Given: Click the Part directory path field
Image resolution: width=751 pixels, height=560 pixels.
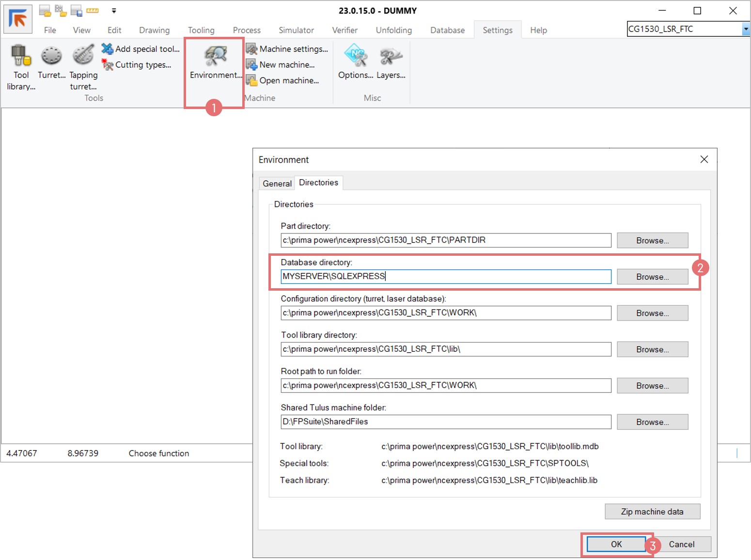Looking at the screenshot, I should [x=446, y=240].
